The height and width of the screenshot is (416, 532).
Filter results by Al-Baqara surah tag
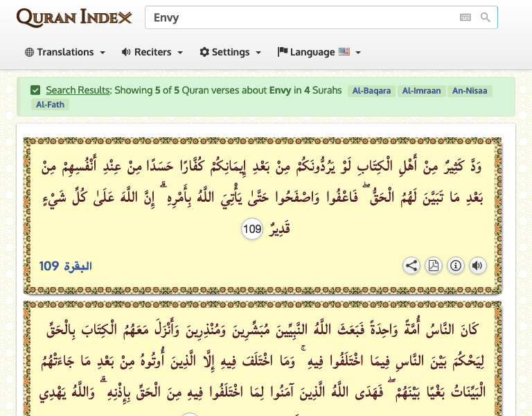point(372,90)
